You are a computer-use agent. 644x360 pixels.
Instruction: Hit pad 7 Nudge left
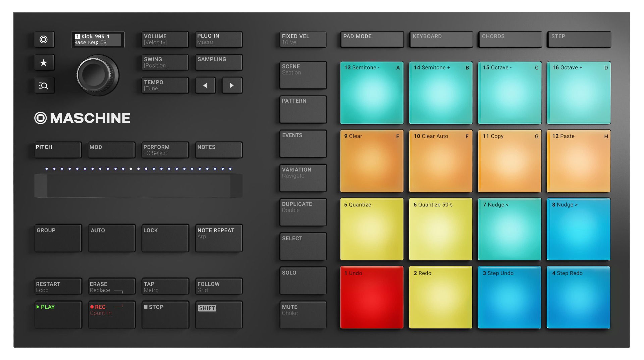tap(509, 229)
